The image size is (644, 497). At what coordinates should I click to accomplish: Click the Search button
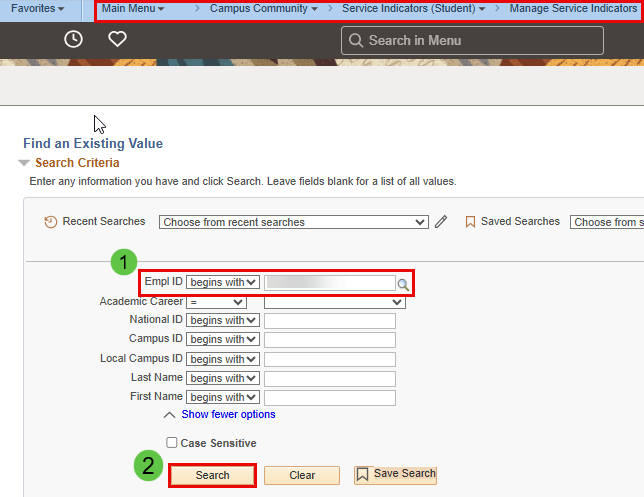point(212,475)
